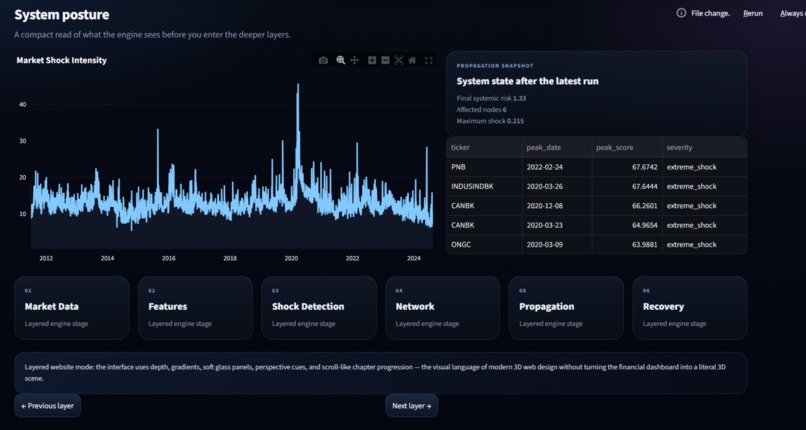Zoom out of the chart with minus icon

pos(385,61)
